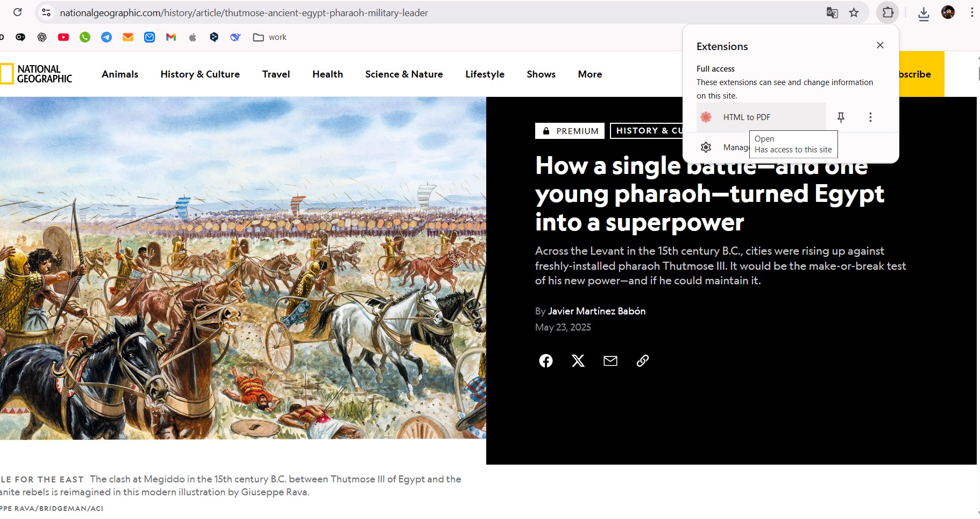Click the article headline about the young pharaoh

pos(709,194)
